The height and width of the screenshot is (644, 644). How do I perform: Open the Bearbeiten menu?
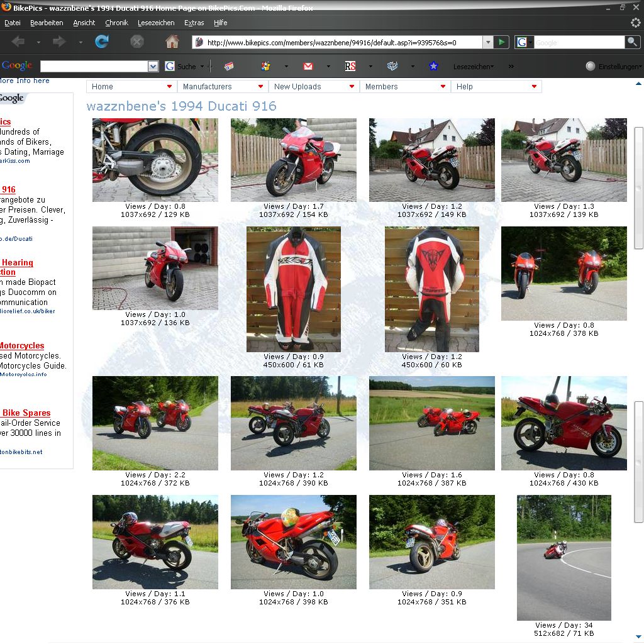(x=47, y=23)
